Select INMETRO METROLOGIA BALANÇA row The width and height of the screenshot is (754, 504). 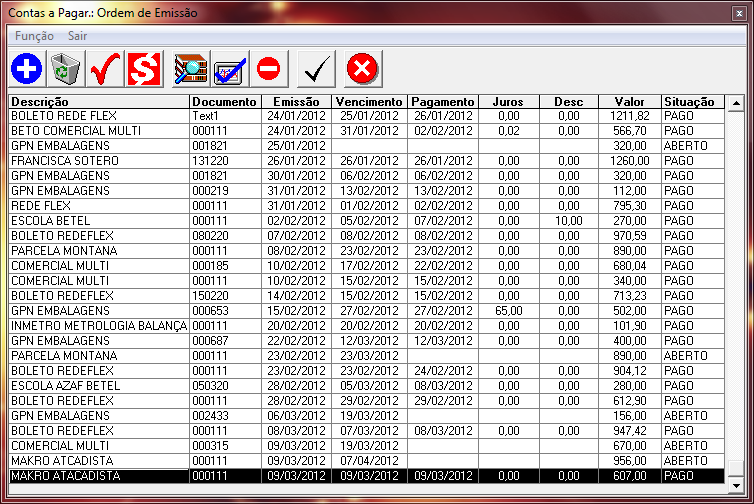[x=366, y=326]
